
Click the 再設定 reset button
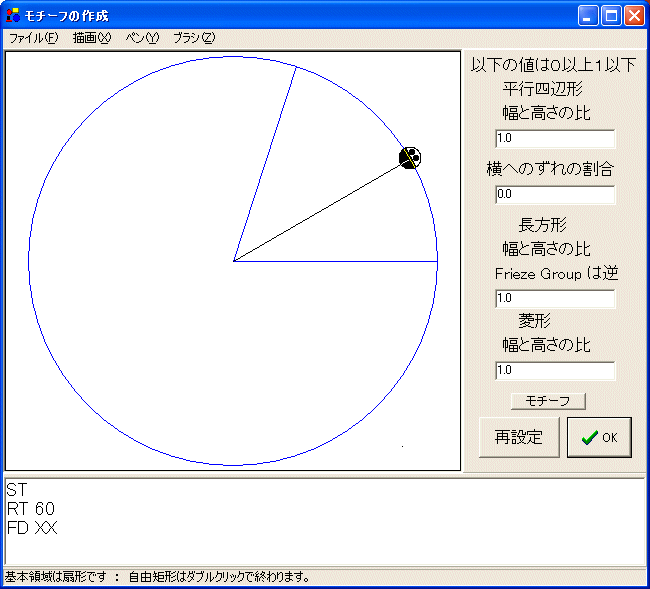pyautogui.click(x=519, y=437)
